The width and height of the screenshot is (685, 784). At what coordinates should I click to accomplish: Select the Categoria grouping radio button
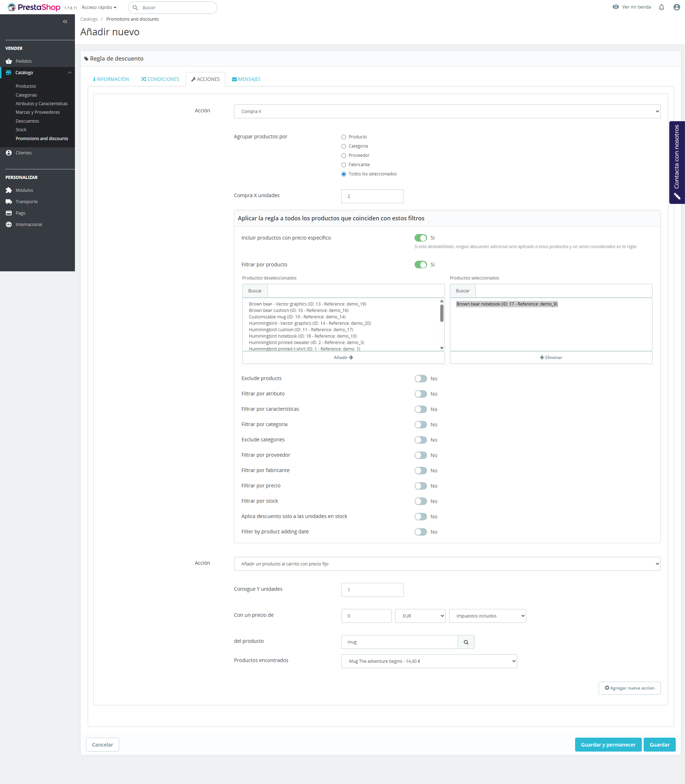tap(344, 146)
